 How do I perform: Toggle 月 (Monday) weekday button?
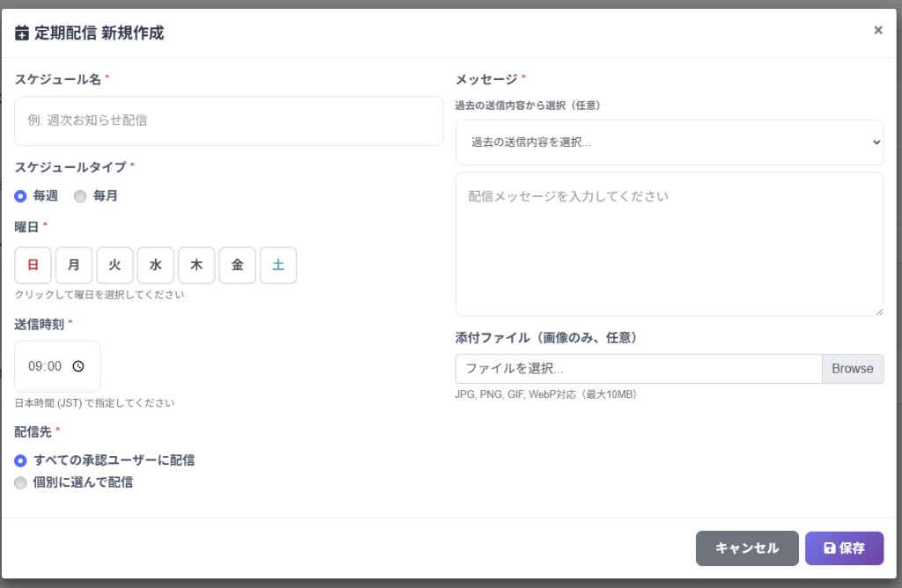pyautogui.click(x=74, y=264)
